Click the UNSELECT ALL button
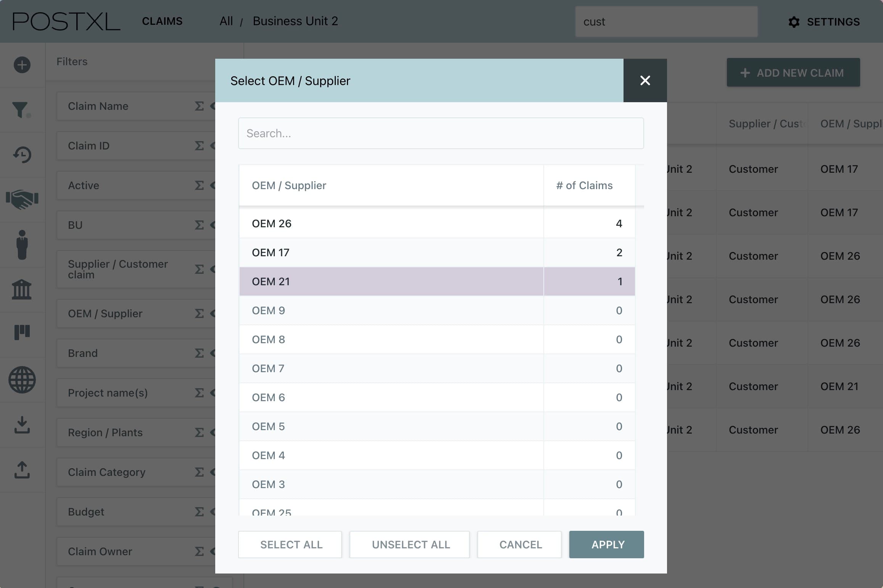This screenshot has width=883, height=588. pyautogui.click(x=410, y=545)
